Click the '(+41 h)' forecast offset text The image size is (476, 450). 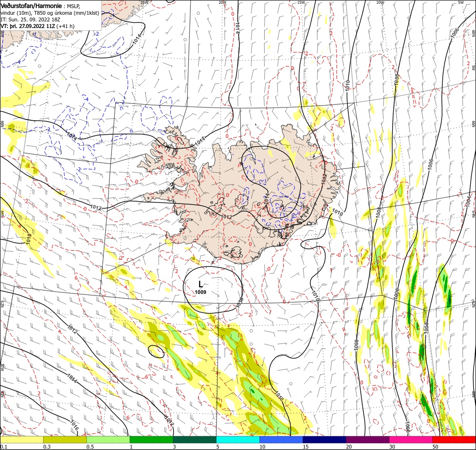point(65,26)
